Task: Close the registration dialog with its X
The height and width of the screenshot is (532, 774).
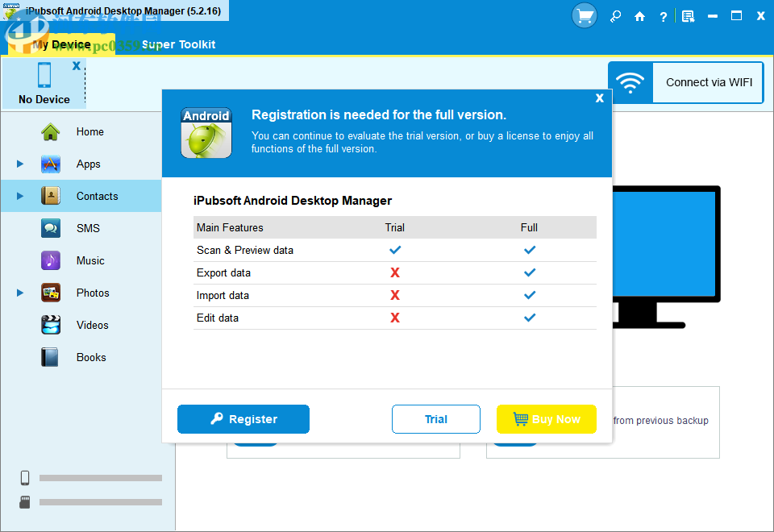Action: pos(599,98)
